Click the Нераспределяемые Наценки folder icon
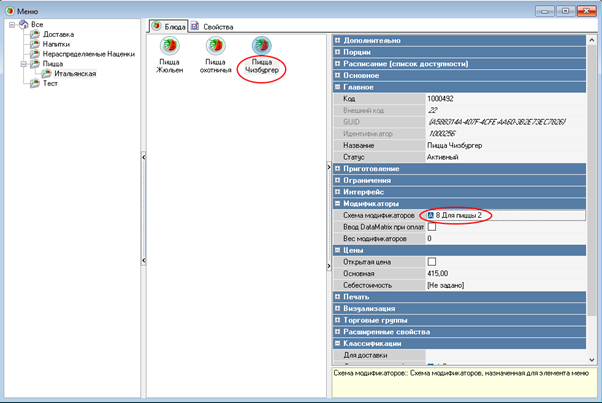 click(x=35, y=54)
